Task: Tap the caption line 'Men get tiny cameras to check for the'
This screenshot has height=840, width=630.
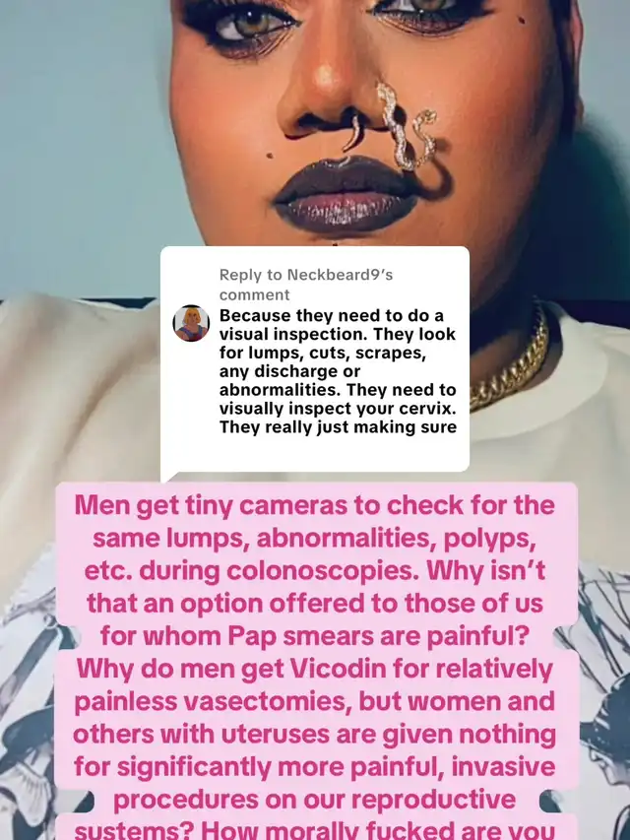Action: pos(315,506)
